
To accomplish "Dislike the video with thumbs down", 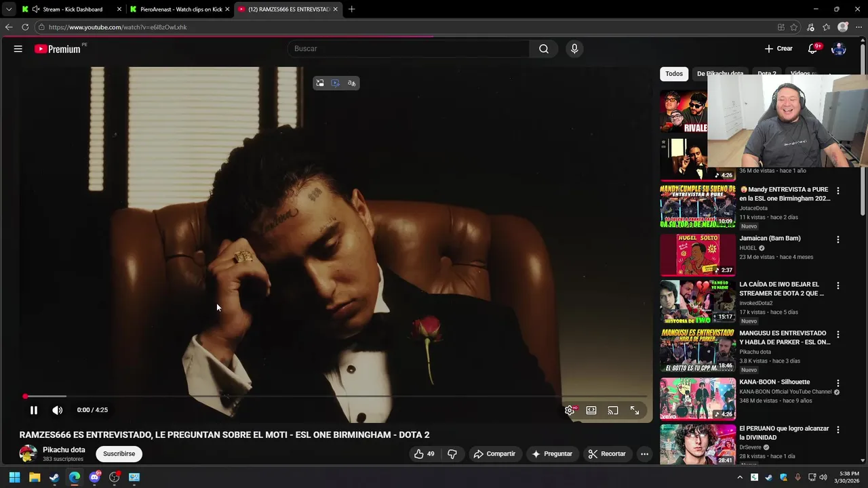I will tap(452, 454).
